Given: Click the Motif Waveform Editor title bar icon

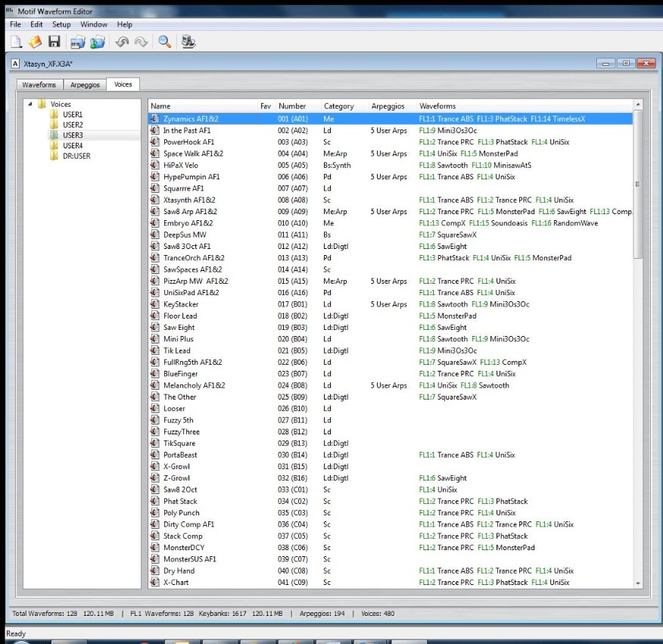Looking at the screenshot, I should point(9,11).
